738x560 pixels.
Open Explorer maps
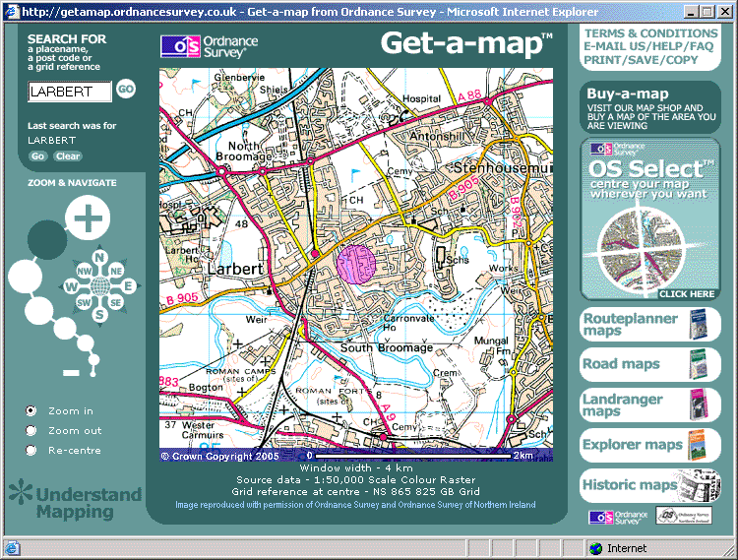650,445
